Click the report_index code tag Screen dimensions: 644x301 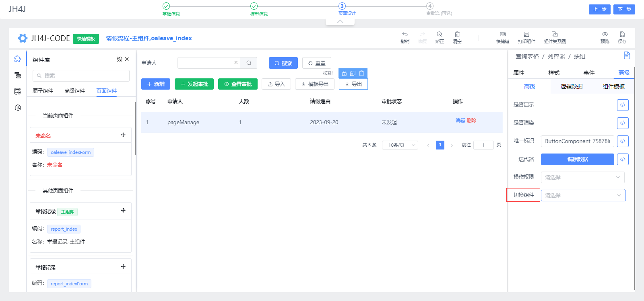64,229
